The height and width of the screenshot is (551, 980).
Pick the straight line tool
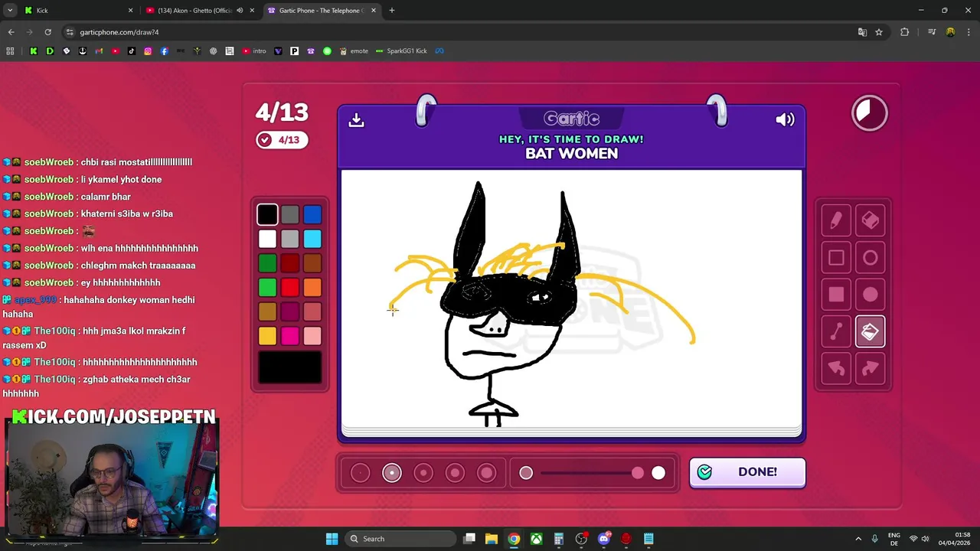tap(836, 331)
